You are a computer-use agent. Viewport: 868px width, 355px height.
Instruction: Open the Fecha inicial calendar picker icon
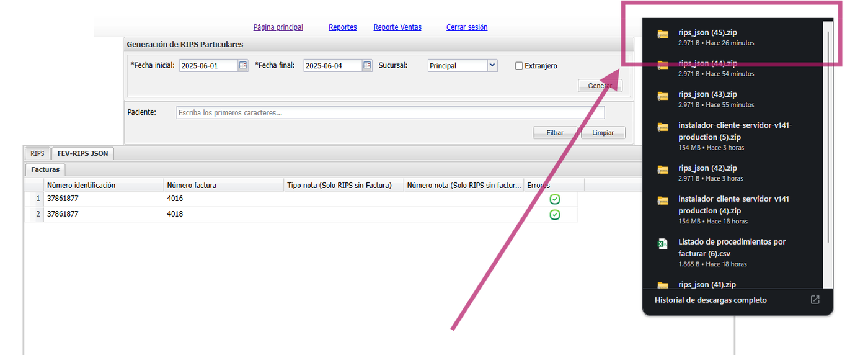point(243,65)
